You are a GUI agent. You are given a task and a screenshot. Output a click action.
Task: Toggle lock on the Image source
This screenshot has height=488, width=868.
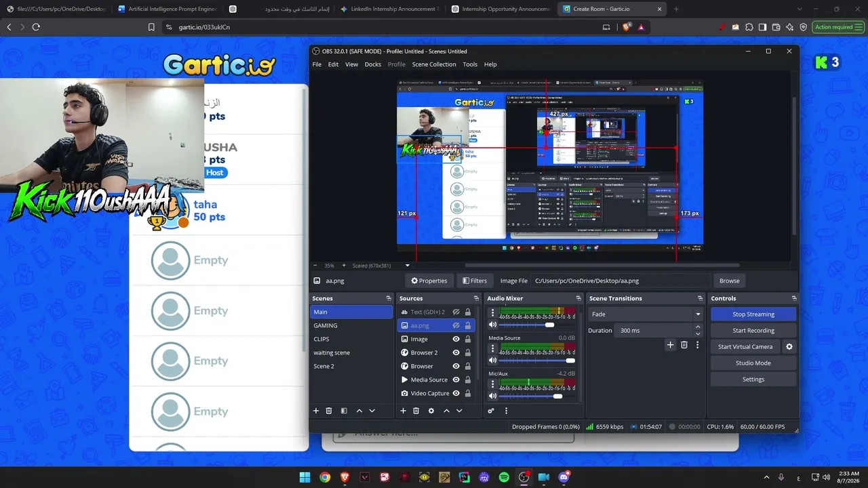[x=468, y=339]
